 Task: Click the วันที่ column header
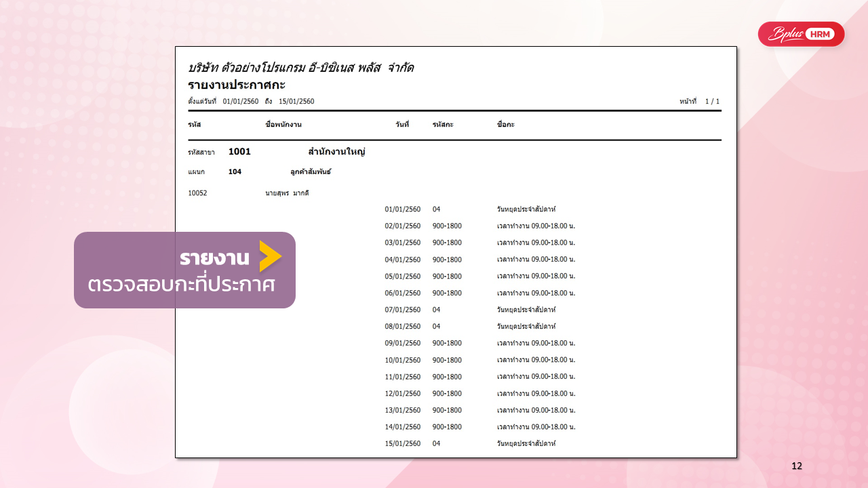click(402, 125)
